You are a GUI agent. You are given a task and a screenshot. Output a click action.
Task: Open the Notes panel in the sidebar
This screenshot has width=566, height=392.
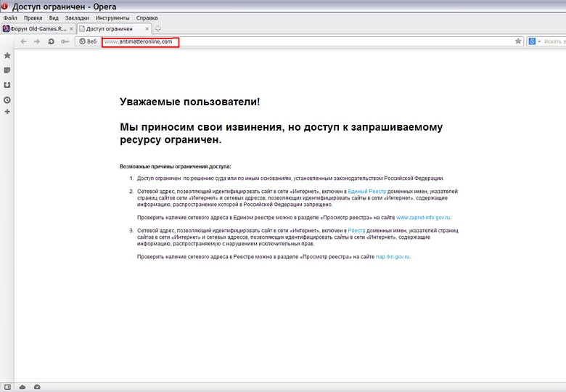click(7, 70)
